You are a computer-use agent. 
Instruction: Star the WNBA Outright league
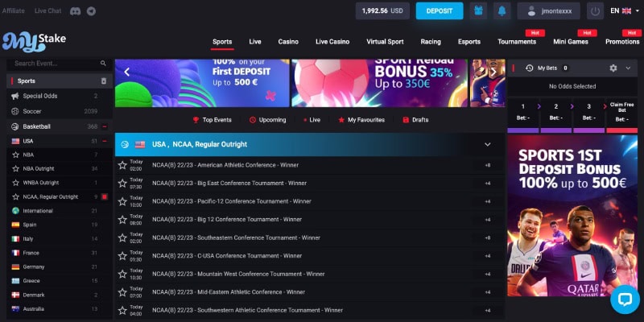(x=15, y=183)
